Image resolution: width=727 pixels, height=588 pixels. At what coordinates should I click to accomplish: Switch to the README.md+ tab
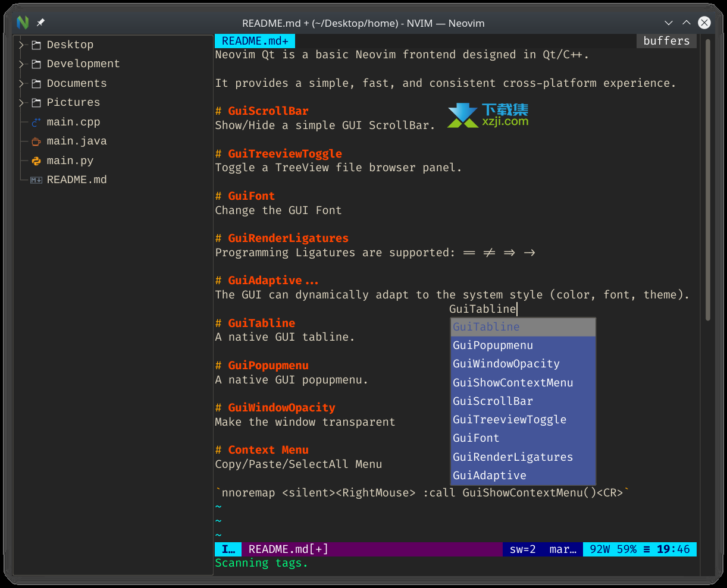255,41
